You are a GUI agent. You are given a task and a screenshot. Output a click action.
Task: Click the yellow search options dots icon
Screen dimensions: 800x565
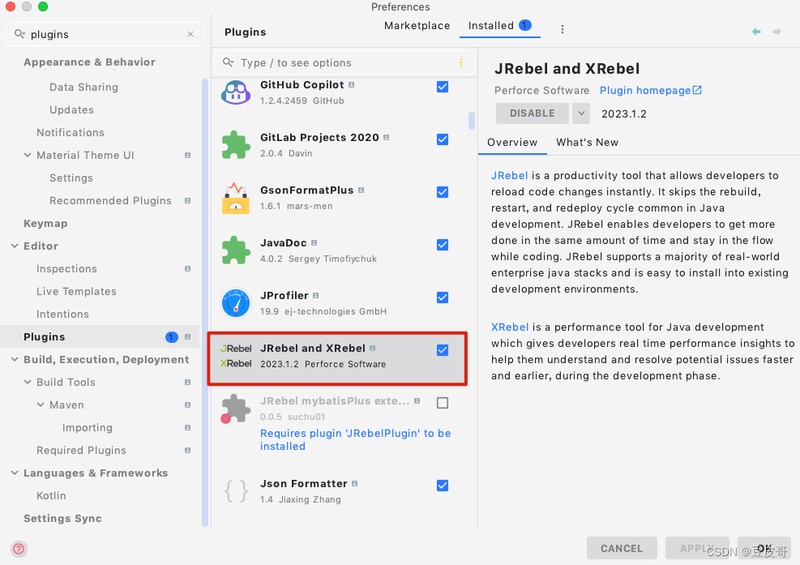[461, 62]
